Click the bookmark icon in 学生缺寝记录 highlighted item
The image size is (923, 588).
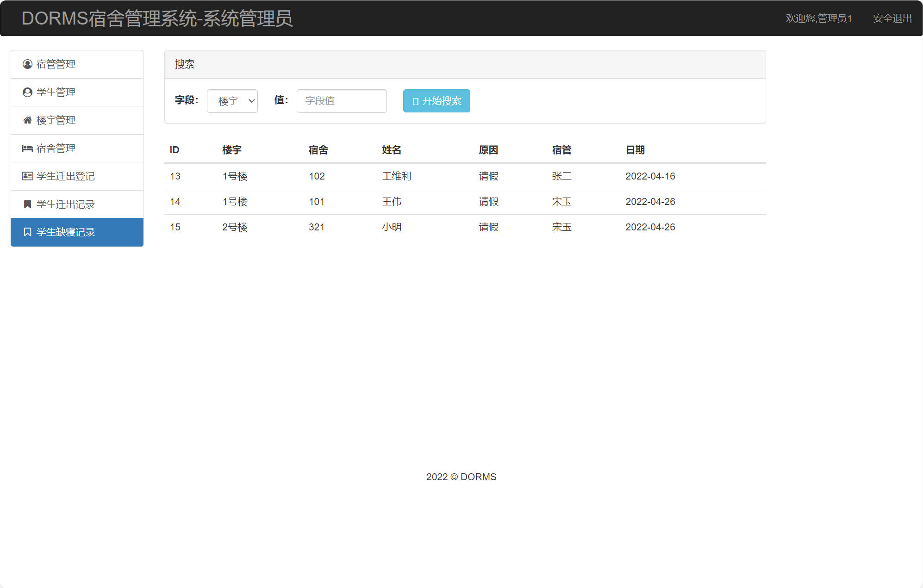click(26, 232)
